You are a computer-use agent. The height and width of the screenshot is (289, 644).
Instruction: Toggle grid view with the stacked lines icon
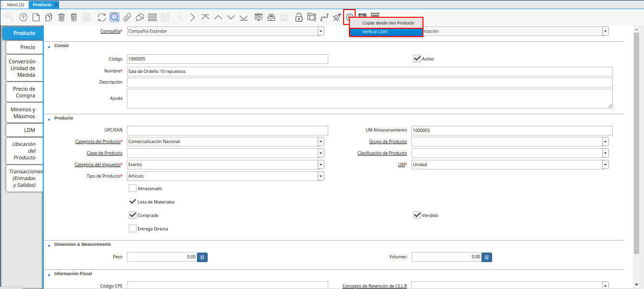[x=152, y=17]
